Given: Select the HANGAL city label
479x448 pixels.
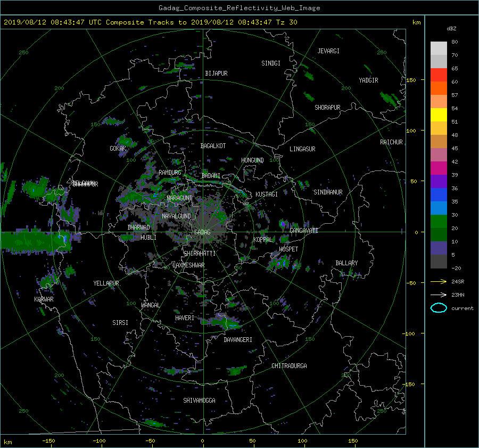Looking at the screenshot, I should tap(150, 305).
